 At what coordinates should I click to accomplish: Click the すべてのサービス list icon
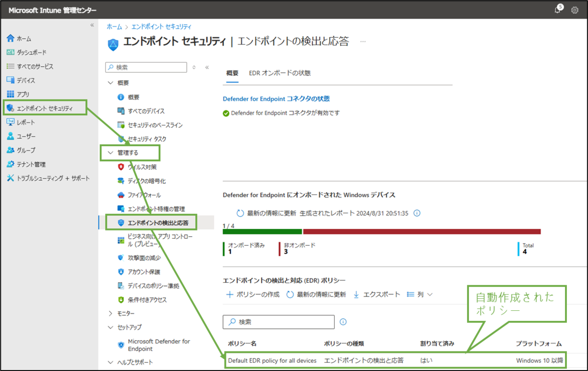coord(10,66)
